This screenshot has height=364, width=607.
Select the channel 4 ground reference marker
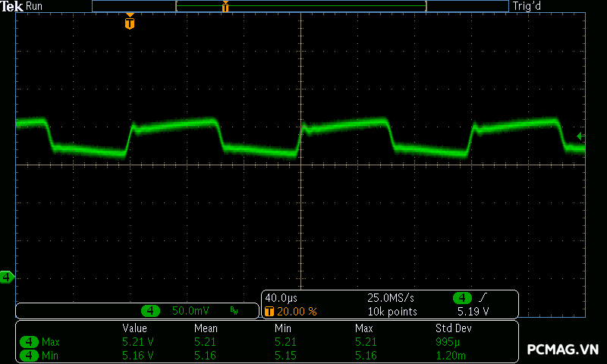7,278
